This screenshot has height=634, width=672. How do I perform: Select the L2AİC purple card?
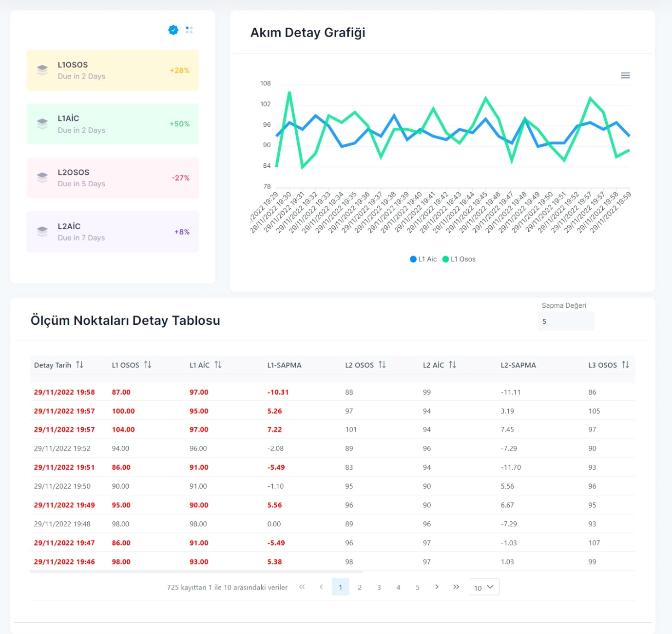[113, 232]
